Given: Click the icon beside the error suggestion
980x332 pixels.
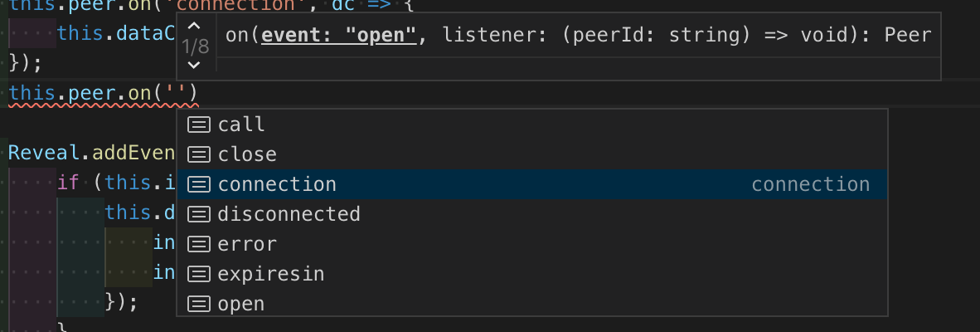Looking at the screenshot, I should (x=199, y=244).
